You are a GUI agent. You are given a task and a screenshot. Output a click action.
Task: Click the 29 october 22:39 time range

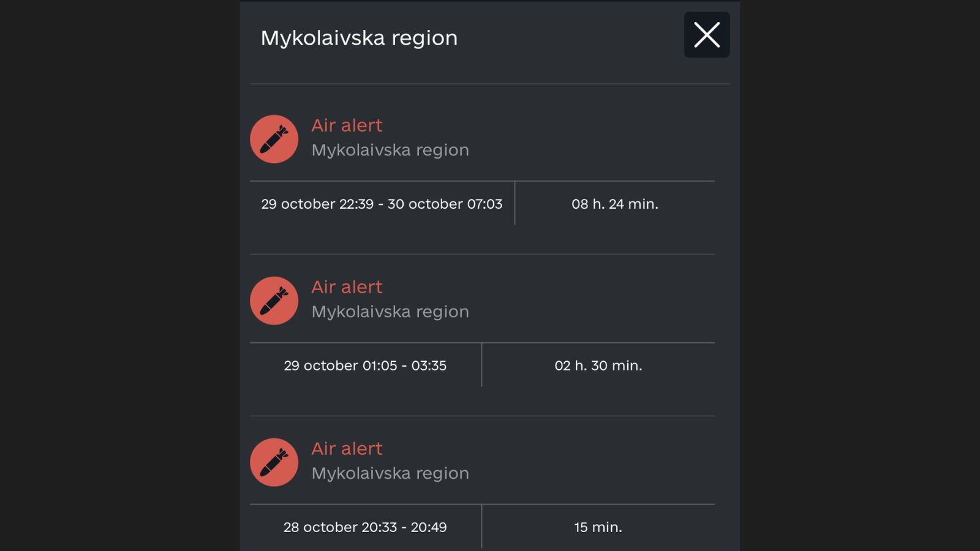tap(381, 204)
